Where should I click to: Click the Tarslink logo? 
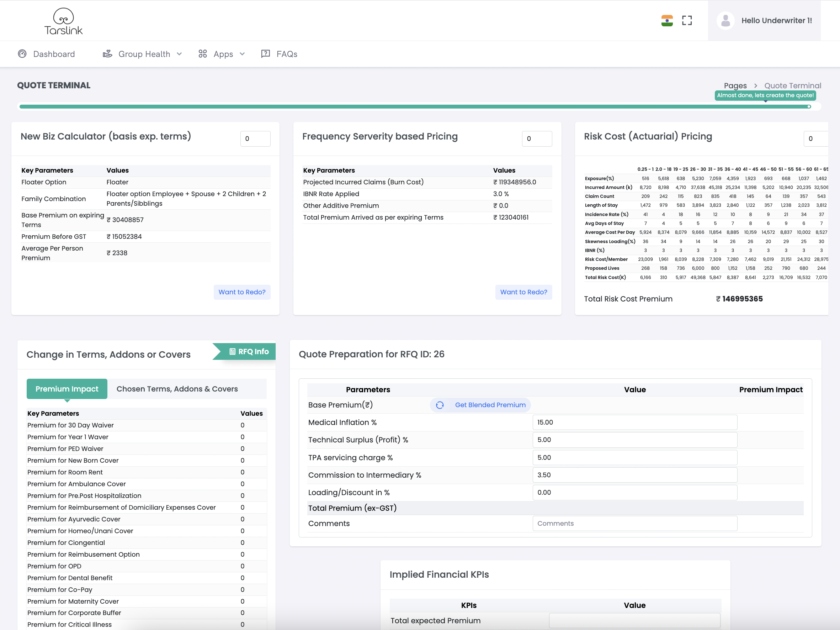pyautogui.click(x=63, y=21)
